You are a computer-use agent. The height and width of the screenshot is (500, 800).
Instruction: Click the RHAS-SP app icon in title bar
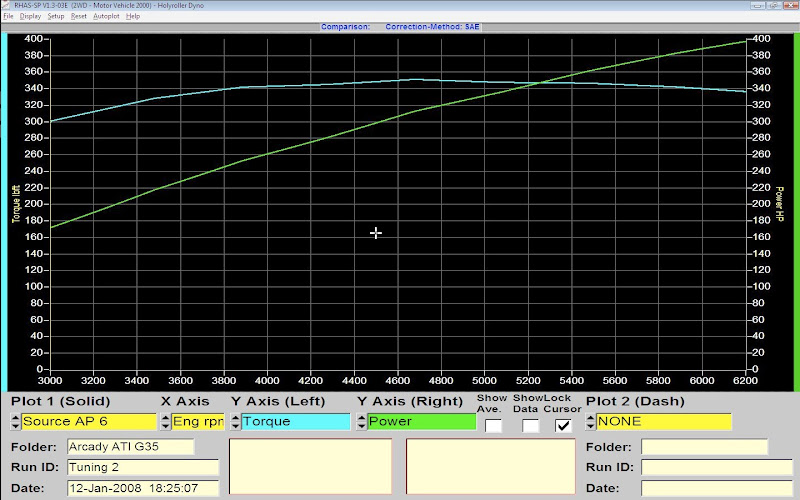5,5
